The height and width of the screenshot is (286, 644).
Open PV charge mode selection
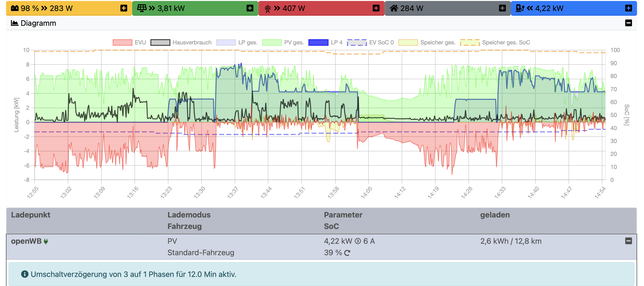point(172,241)
